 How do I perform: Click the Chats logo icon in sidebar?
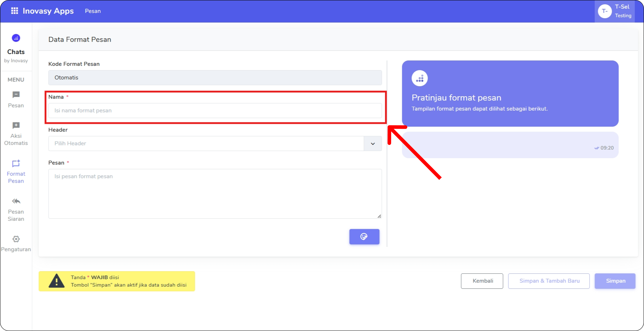coord(16,38)
